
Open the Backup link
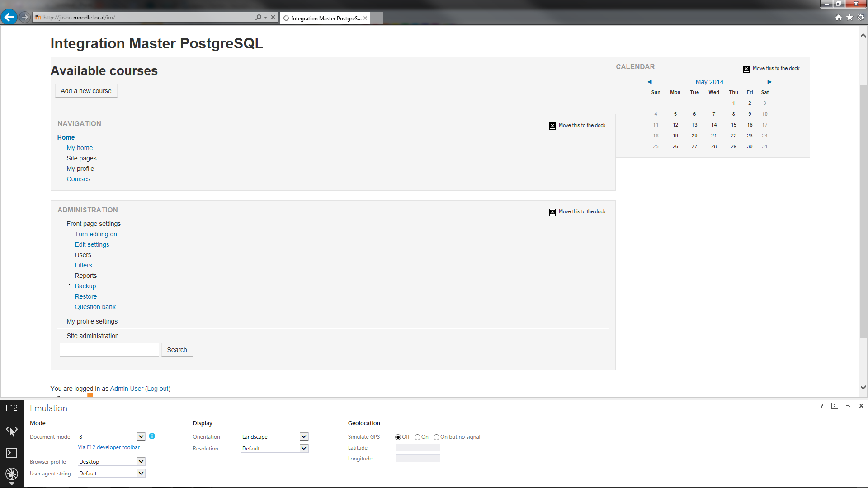click(85, 286)
